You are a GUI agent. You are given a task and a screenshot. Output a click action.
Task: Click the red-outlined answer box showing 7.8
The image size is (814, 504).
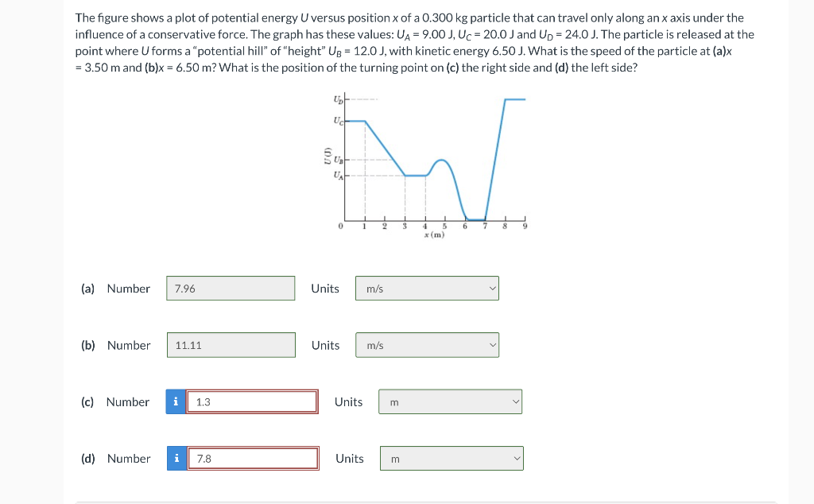(x=253, y=458)
